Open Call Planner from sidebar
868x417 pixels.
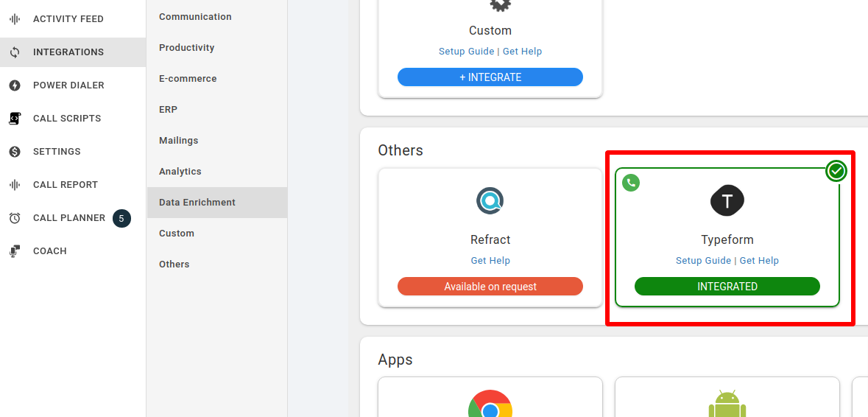pos(73,218)
